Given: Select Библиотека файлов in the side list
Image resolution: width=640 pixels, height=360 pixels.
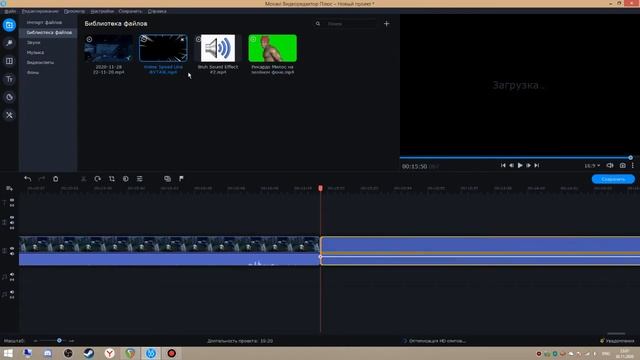Looking at the screenshot, I should [x=48, y=33].
